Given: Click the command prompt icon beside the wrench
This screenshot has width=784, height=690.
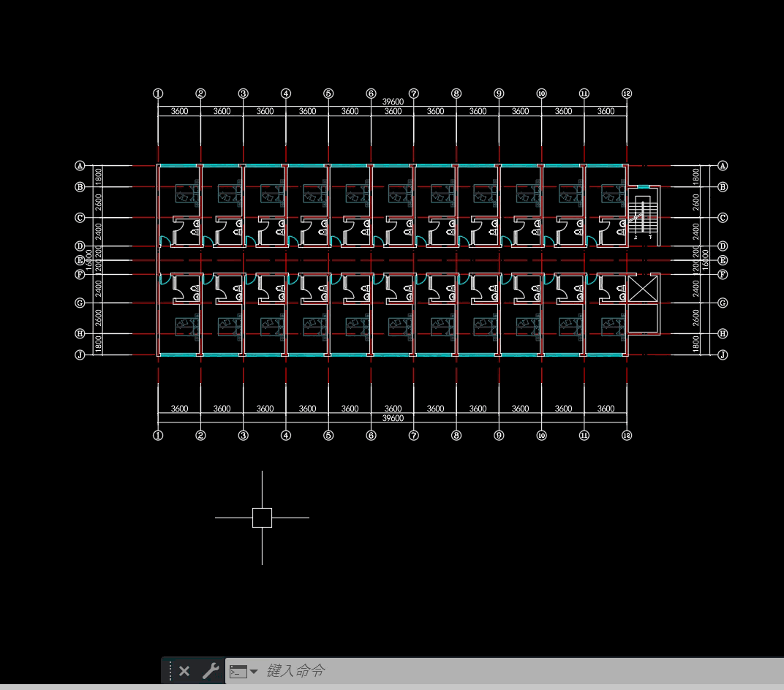Looking at the screenshot, I should click(238, 672).
